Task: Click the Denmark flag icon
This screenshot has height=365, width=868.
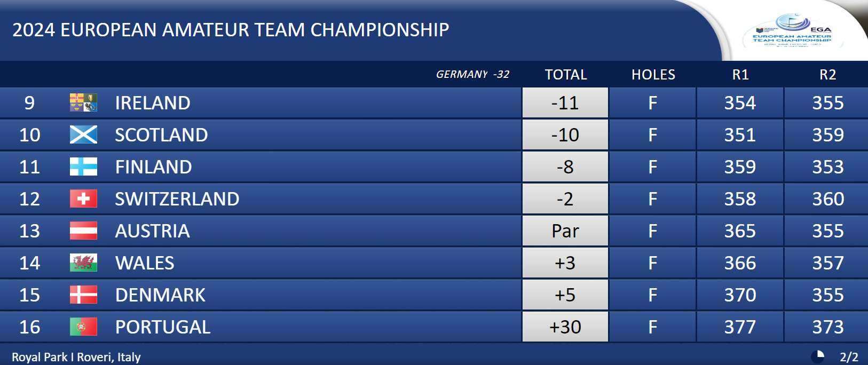Action: click(x=83, y=295)
